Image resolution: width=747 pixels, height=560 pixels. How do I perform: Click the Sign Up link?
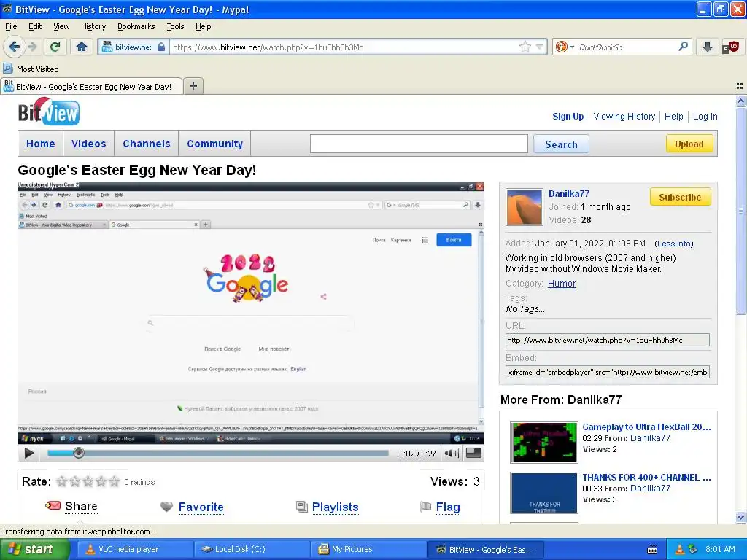coord(568,116)
